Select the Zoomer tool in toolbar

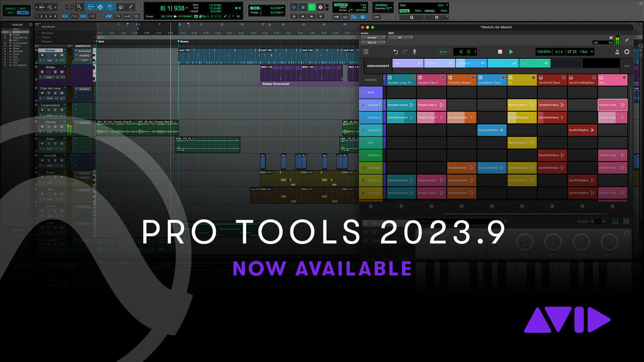point(79,7)
